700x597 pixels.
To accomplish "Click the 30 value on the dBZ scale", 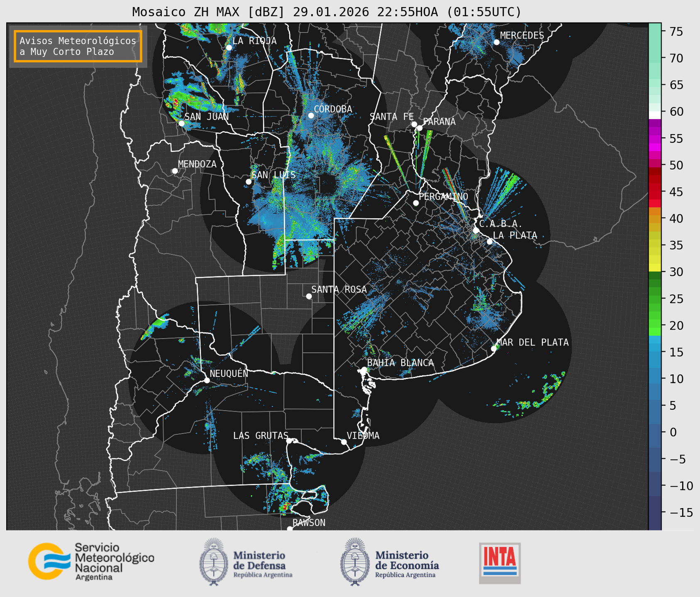I will coord(676,272).
